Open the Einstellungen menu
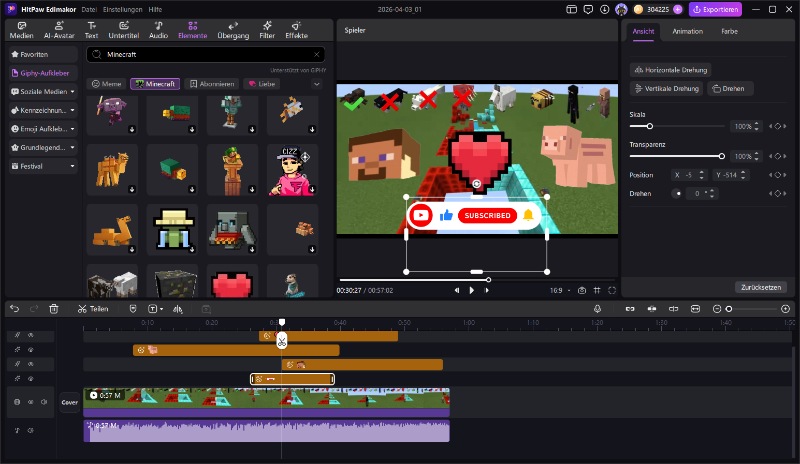The image size is (800, 464). [x=122, y=9]
